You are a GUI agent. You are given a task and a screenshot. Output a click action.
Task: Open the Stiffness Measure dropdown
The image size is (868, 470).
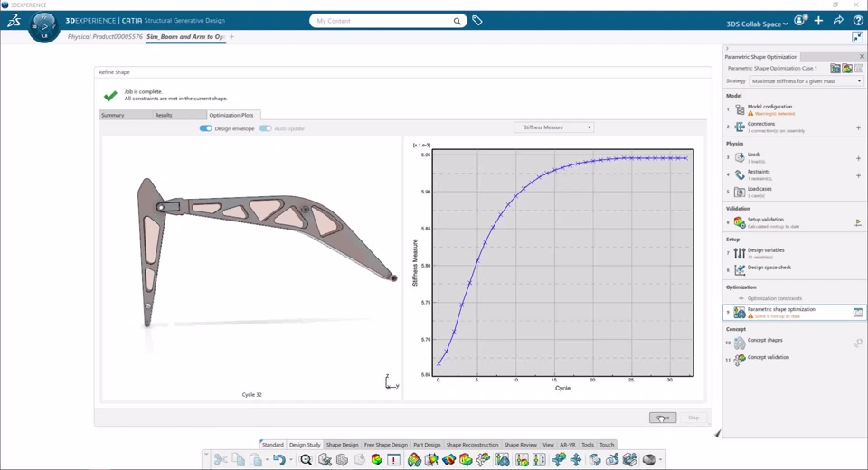point(553,127)
